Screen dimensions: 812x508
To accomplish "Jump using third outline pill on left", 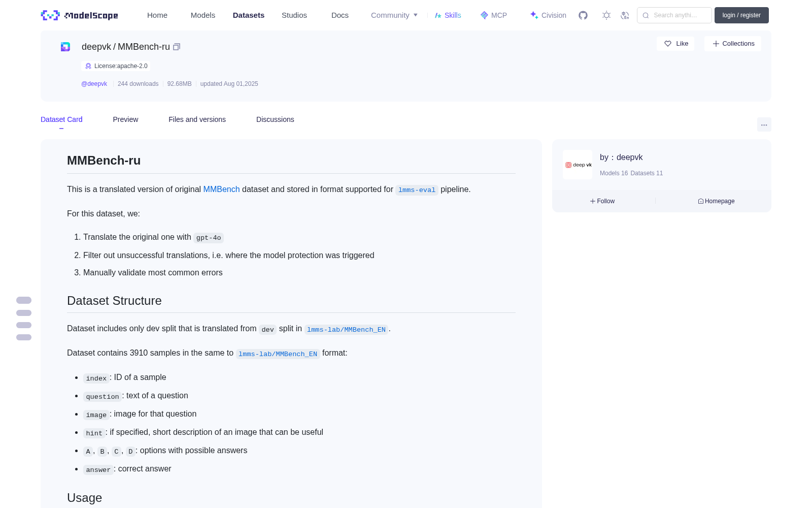I will (x=24, y=325).
